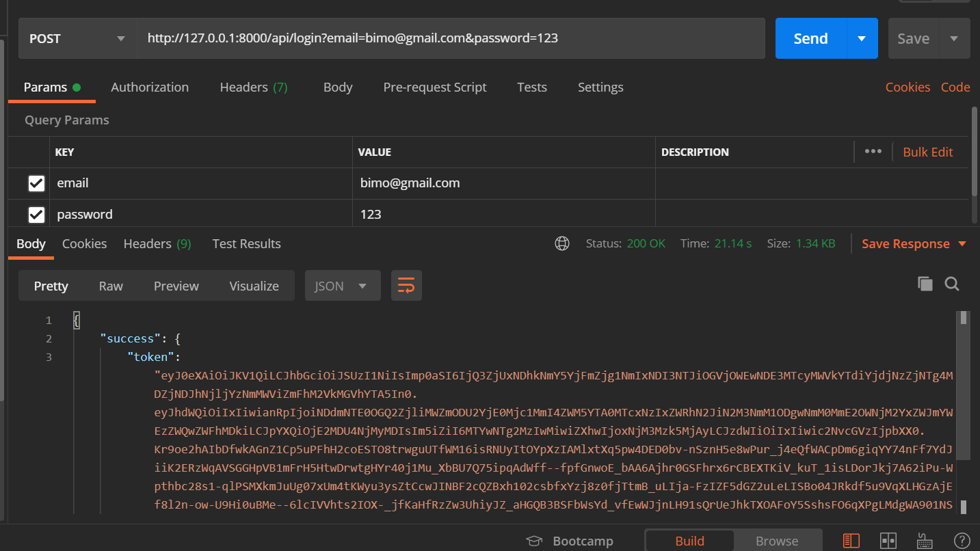Click the Help question mark icon
Viewport: 980px width, 551px height.
[961, 541]
